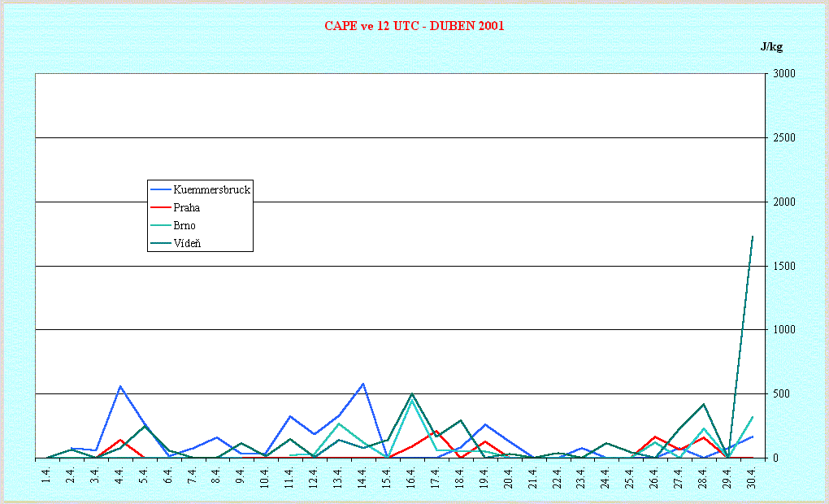829x504 pixels.
Task: Click the 1.4. date on the x-axis
Action: (x=46, y=475)
